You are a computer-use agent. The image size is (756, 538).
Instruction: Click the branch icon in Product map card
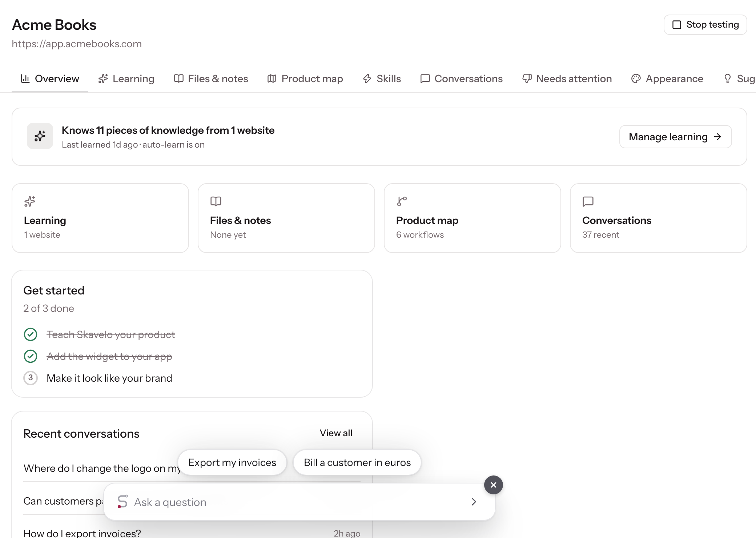[x=402, y=201]
